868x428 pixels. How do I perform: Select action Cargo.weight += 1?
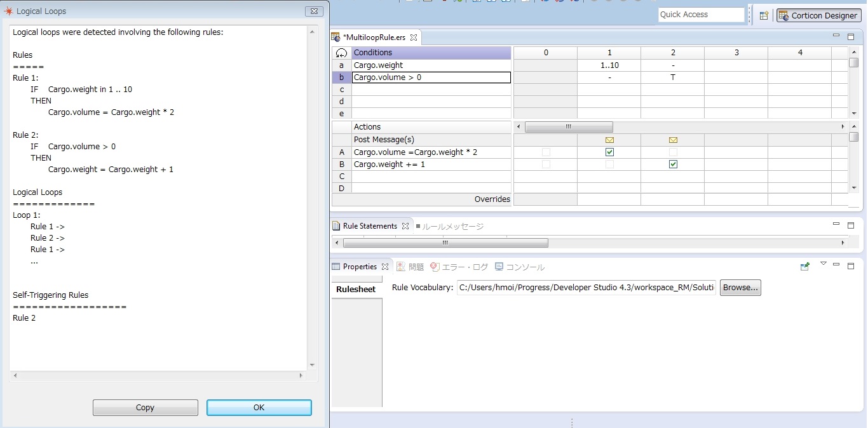tap(431, 164)
